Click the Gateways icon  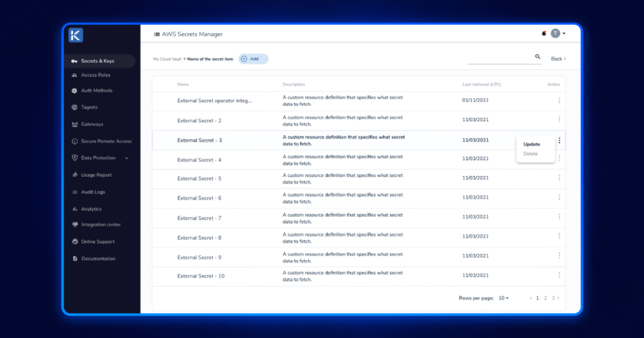pos(74,124)
